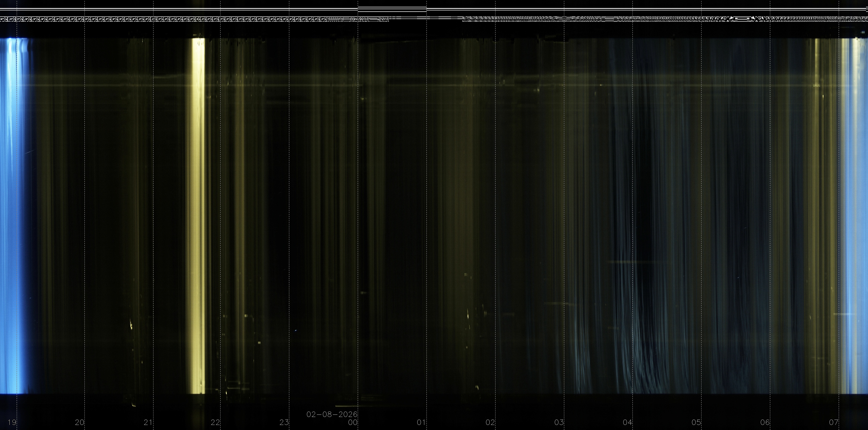Viewport: 868px width, 430px height.
Task: Click the 06 hour label
Action: click(765, 422)
